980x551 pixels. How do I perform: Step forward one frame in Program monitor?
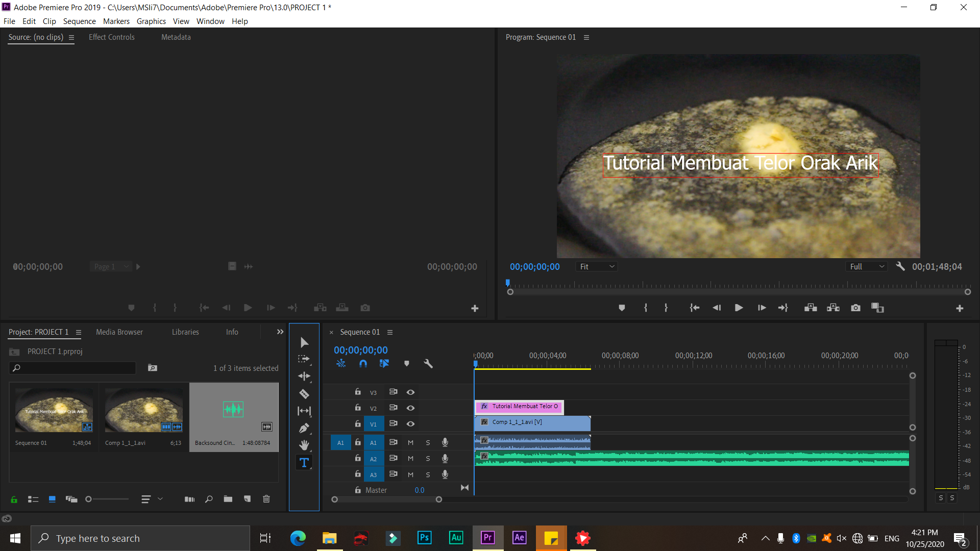coord(762,308)
